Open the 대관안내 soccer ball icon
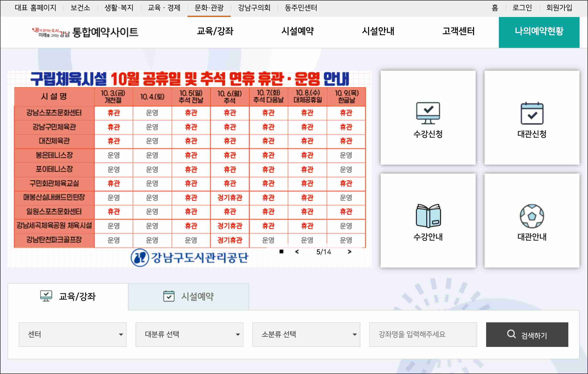 tap(532, 216)
